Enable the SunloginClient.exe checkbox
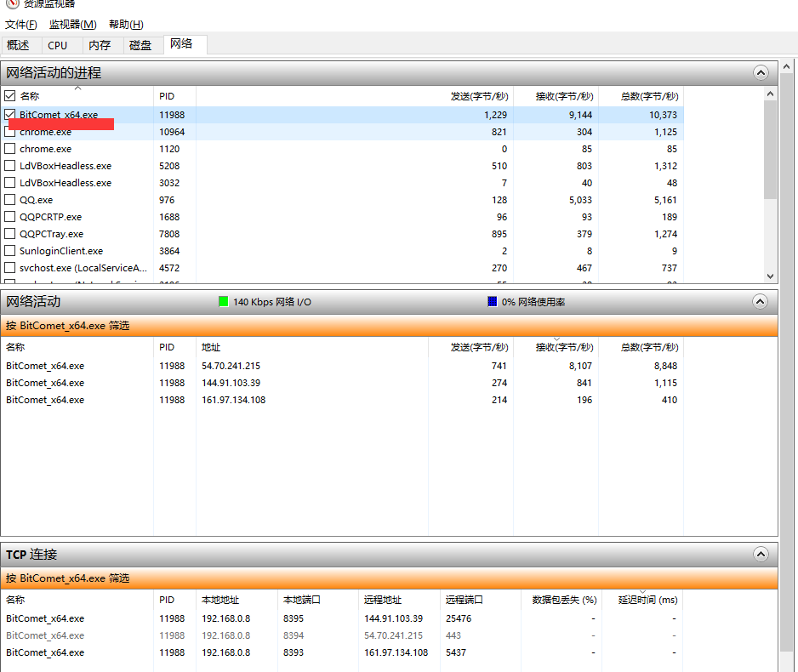 click(x=10, y=251)
